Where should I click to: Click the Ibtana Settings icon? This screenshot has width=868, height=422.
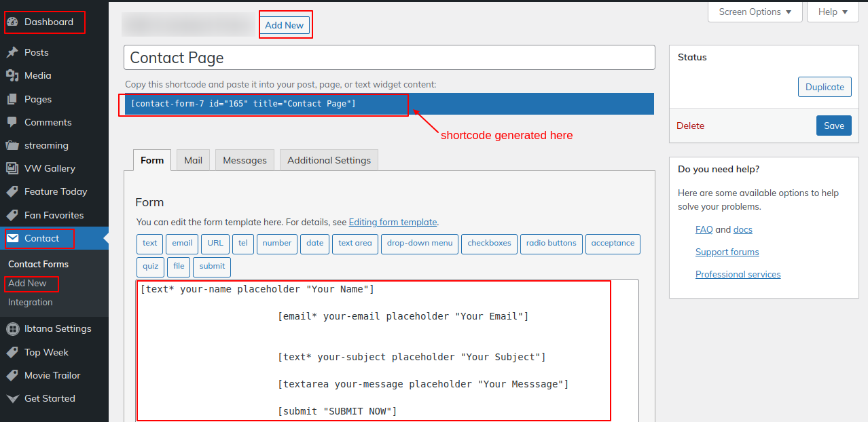(12, 328)
